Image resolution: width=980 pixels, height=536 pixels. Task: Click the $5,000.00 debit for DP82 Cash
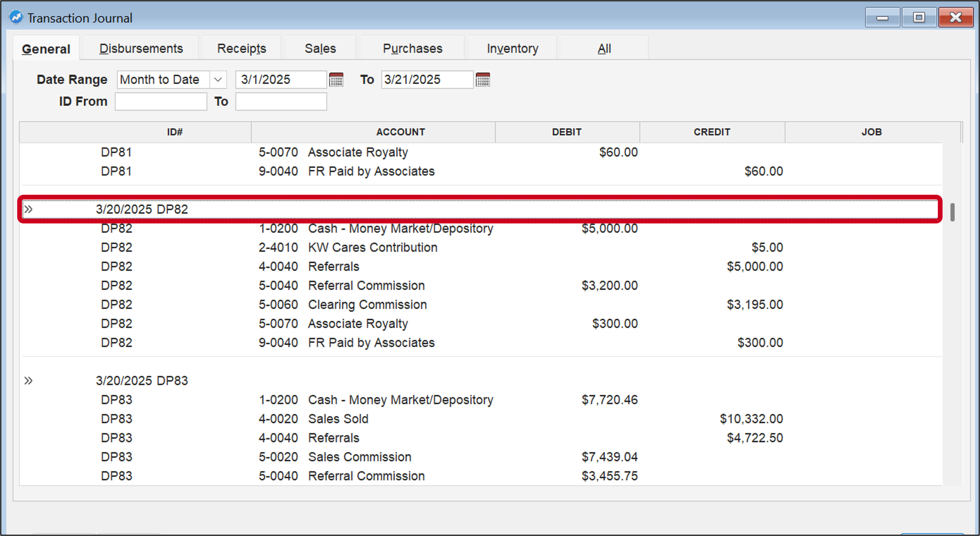point(610,229)
